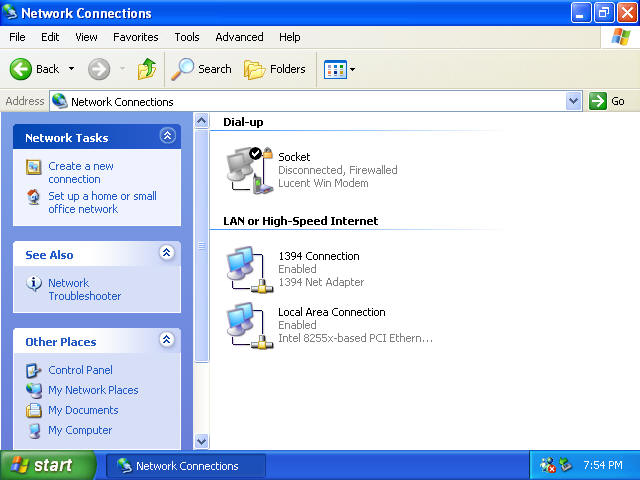Toggle the Folders pane button
This screenshot has width=640, height=480.
(x=275, y=69)
